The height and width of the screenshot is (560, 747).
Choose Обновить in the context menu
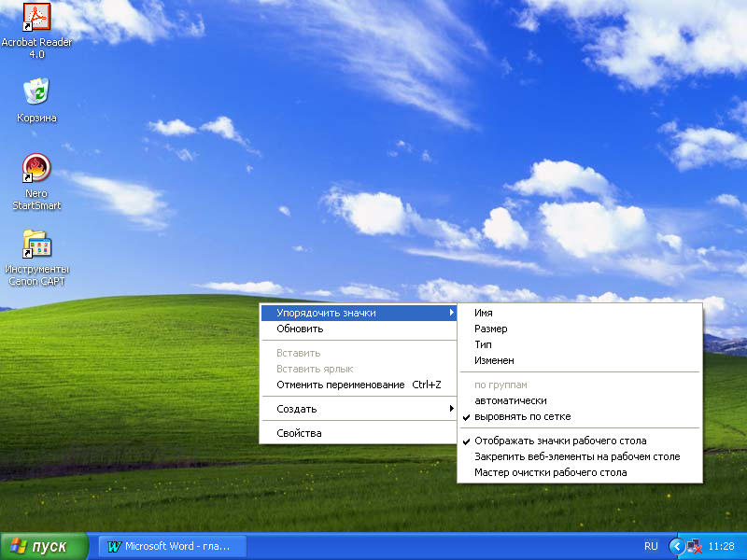coord(359,329)
